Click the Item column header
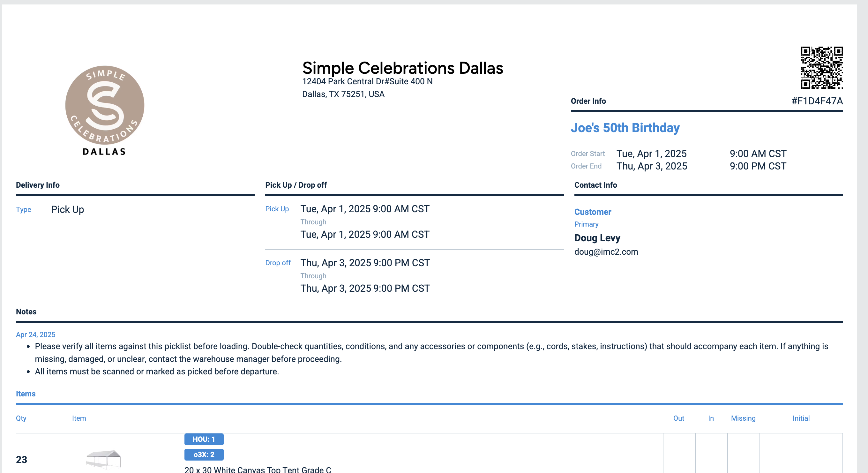The image size is (868, 473). 79,418
